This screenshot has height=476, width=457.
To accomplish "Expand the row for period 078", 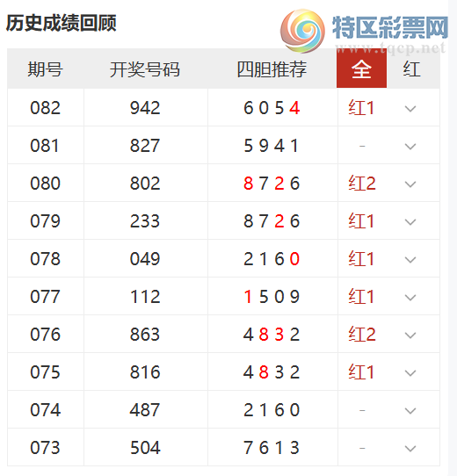I will (x=410, y=259).
